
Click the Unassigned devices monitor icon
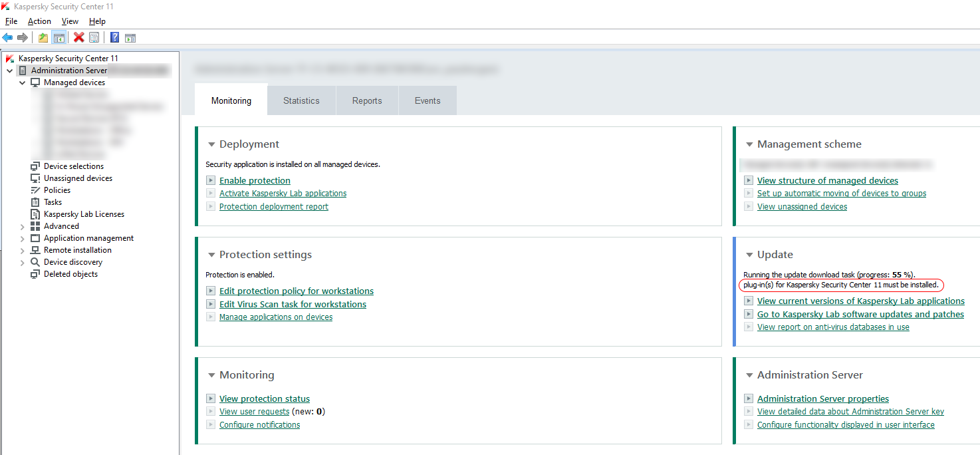(x=35, y=178)
